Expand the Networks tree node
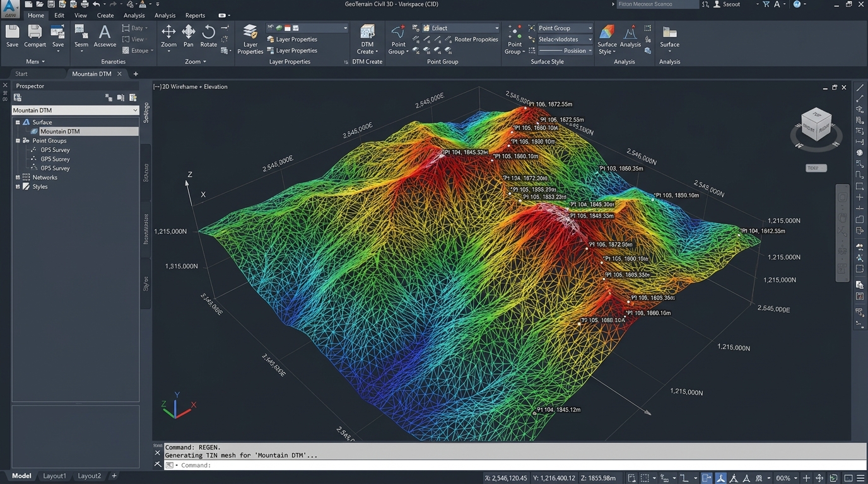 click(18, 177)
